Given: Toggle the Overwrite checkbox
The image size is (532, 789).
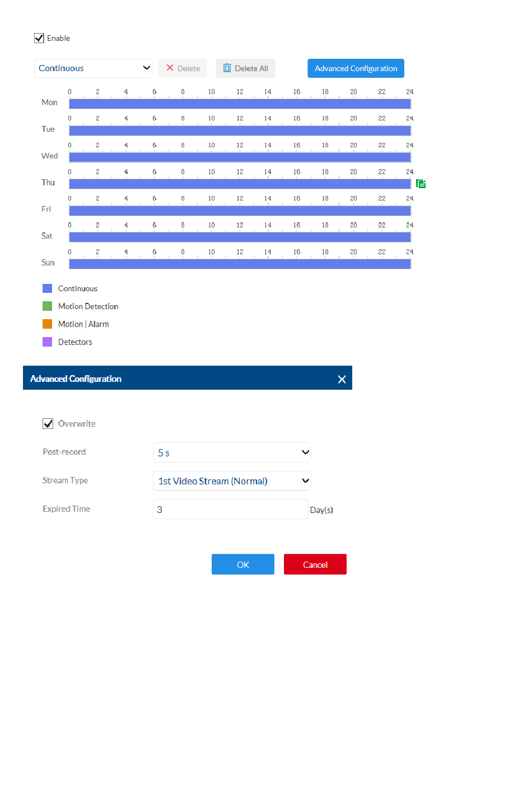Looking at the screenshot, I should point(48,424).
